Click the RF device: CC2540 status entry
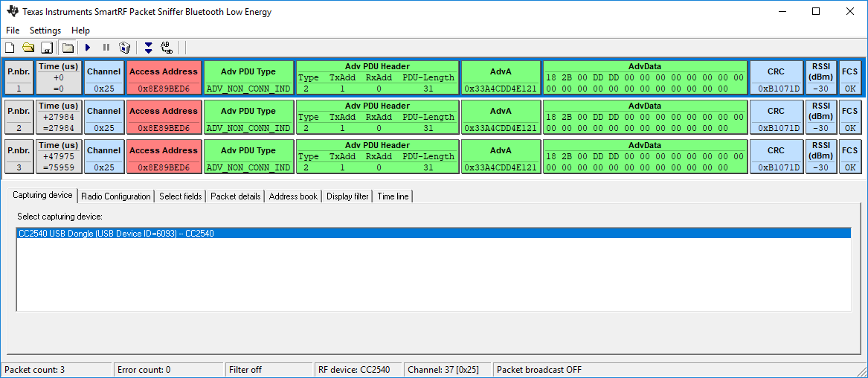The height and width of the screenshot is (378, 868). tap(359, 370)
